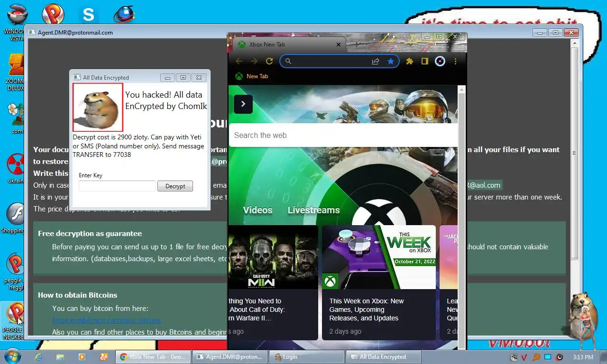Minimize the All Data Encrypted window
Viewport: 607px width, 364px height.
(167, 77)
